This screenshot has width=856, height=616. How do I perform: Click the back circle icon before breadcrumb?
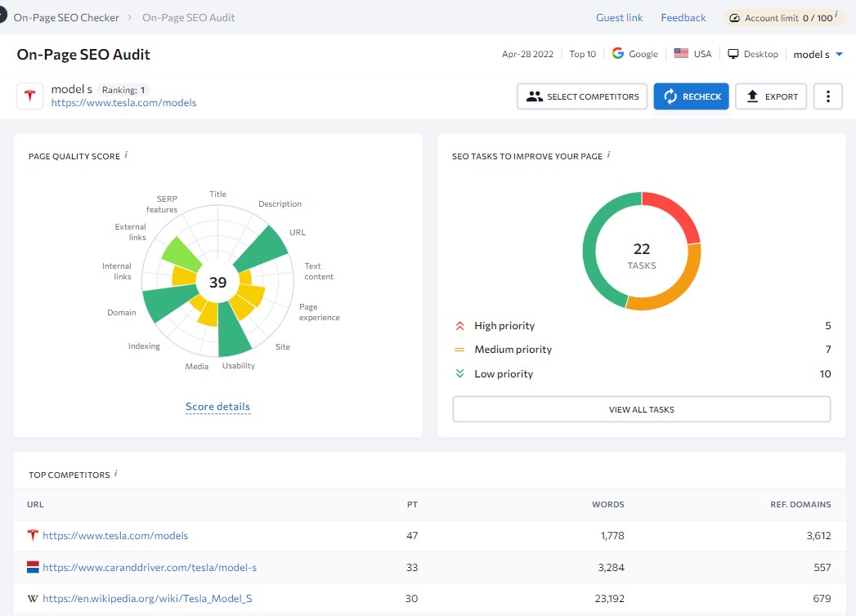click(2, 16)
